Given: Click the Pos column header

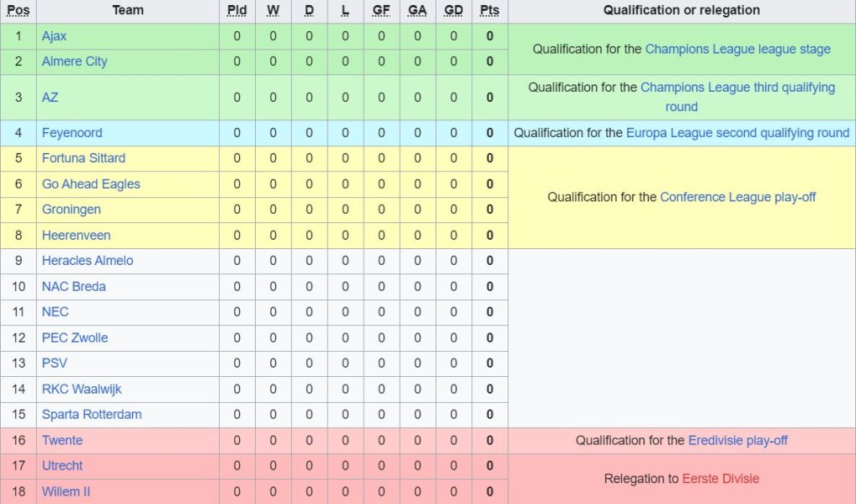Looking at the screenshot, I should pyautogui.click(x=18, y=10).
